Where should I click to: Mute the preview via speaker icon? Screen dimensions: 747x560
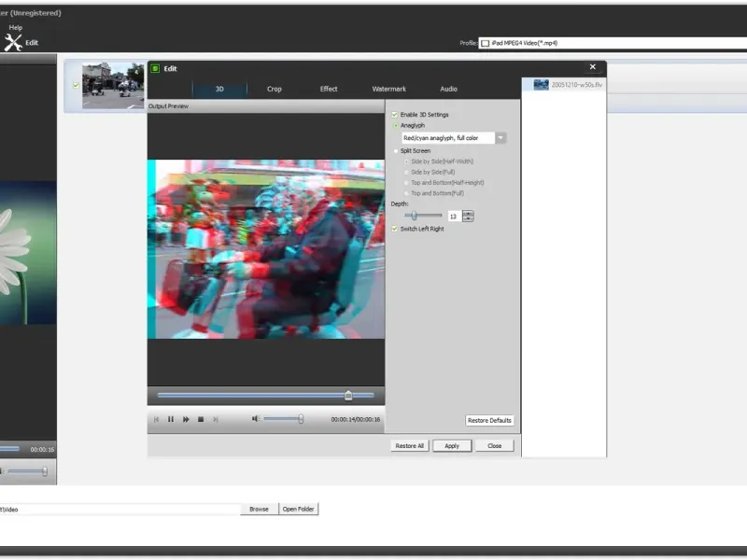coord(255,418)
